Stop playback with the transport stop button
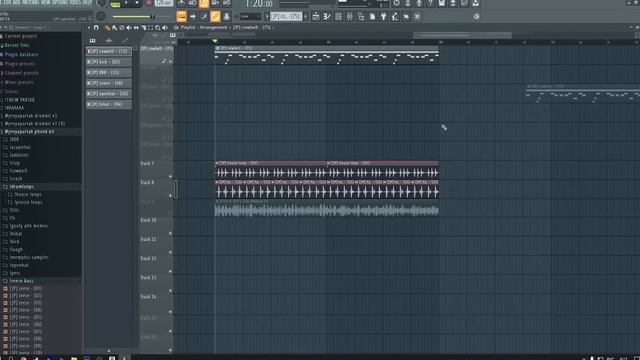This screenshot has width=640, height=360. [137, 3]
